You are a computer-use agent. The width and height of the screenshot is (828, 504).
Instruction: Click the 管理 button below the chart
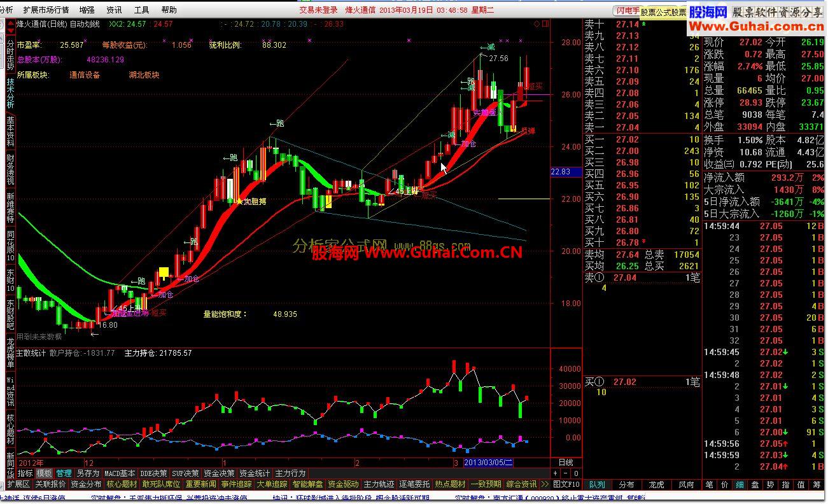tap(64, 473)
